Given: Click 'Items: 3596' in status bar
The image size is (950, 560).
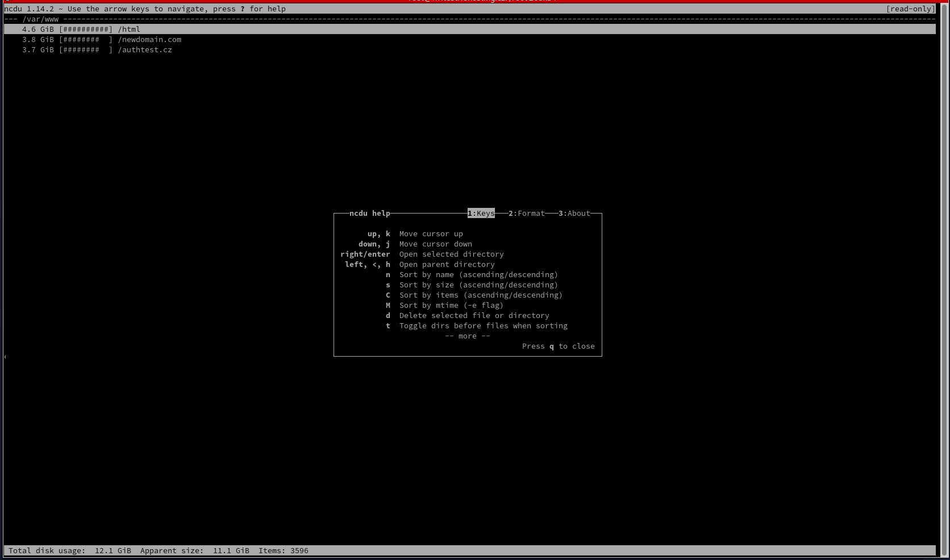Looking at the screenshot, I should click(284, 550).
